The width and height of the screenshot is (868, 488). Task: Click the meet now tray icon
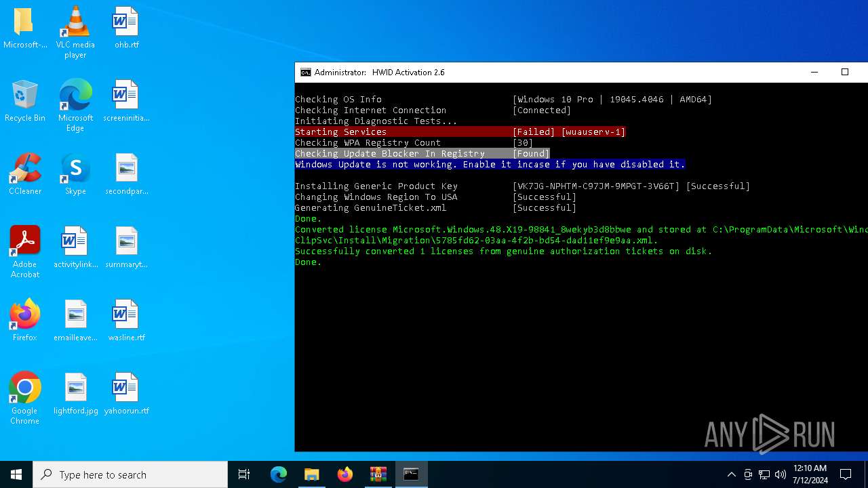click(748, 474)
